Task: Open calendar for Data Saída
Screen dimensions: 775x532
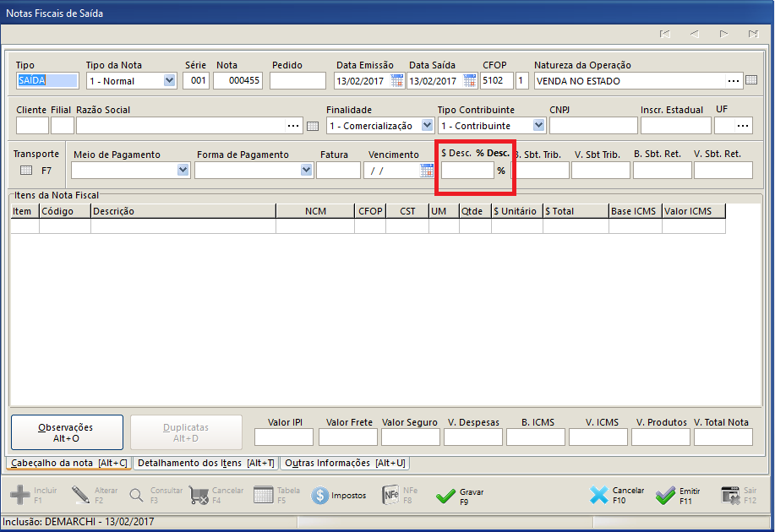Action: [470, 80]
